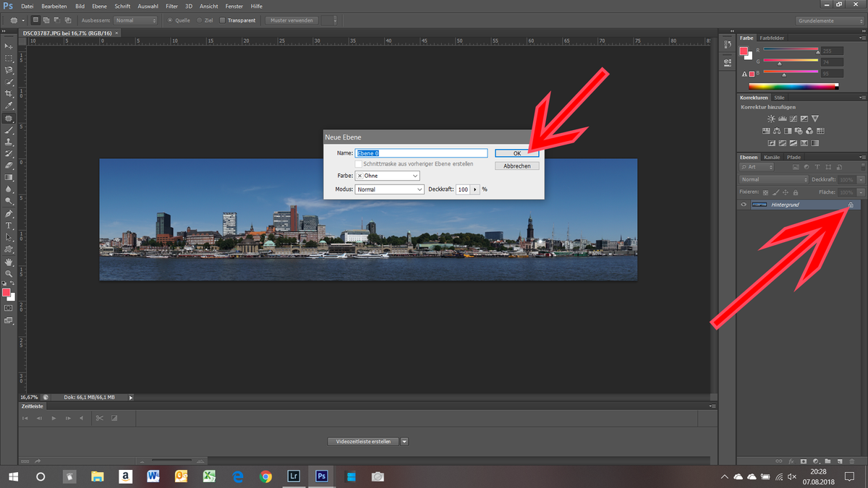
Task: Select the Eyedropper tool
Action: (9, 106)
